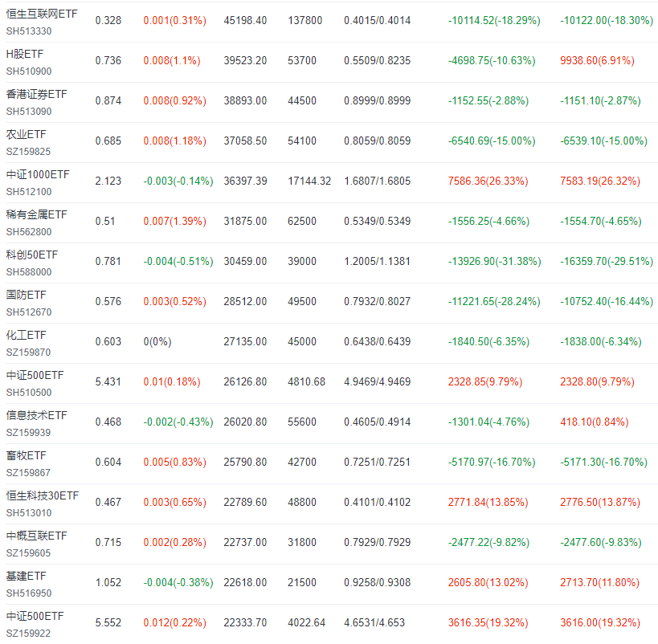The height and width of the screenshot is (644, 658).
Task: Click the code SH516950
Action: (x=29, y=593)
